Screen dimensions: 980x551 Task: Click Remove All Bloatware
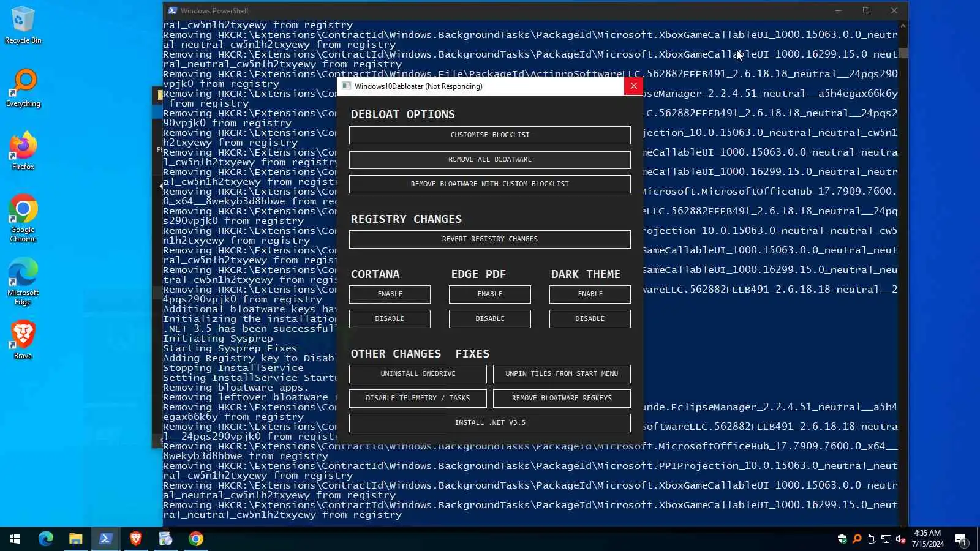490,159
